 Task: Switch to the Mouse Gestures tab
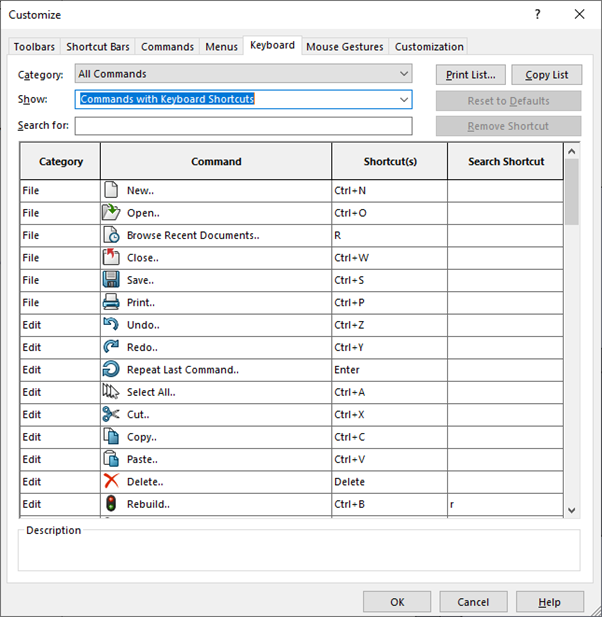tap(344, 47)
